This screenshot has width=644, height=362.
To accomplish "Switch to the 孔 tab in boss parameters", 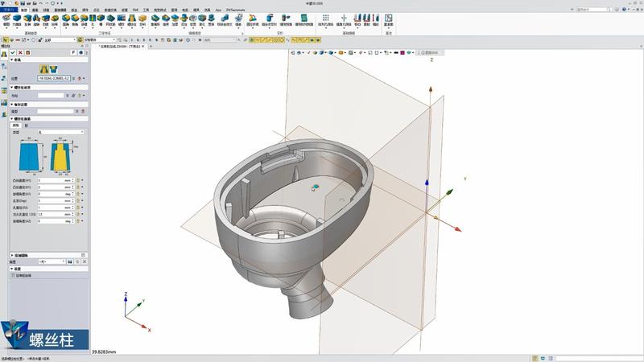I will tap(26, 125).
